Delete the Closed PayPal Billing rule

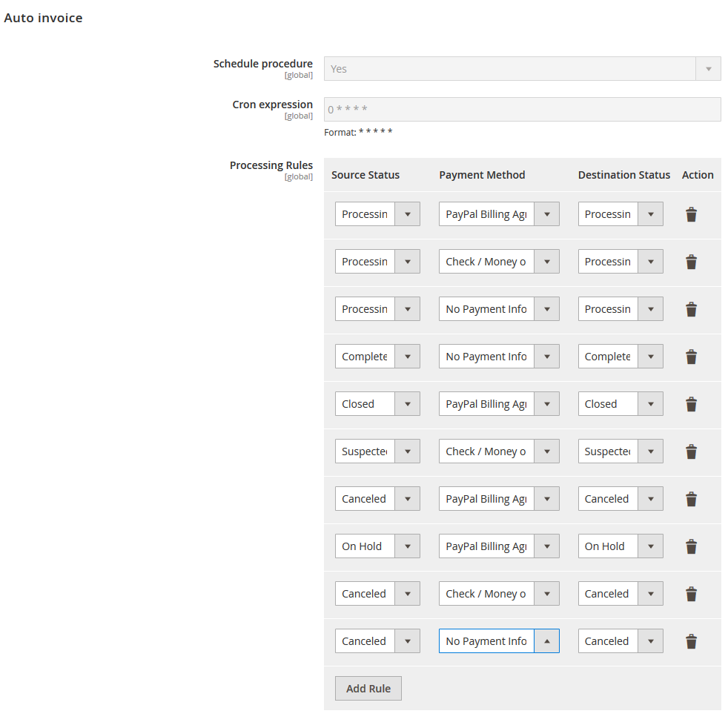pyautogui.click(x=691, y=405)
